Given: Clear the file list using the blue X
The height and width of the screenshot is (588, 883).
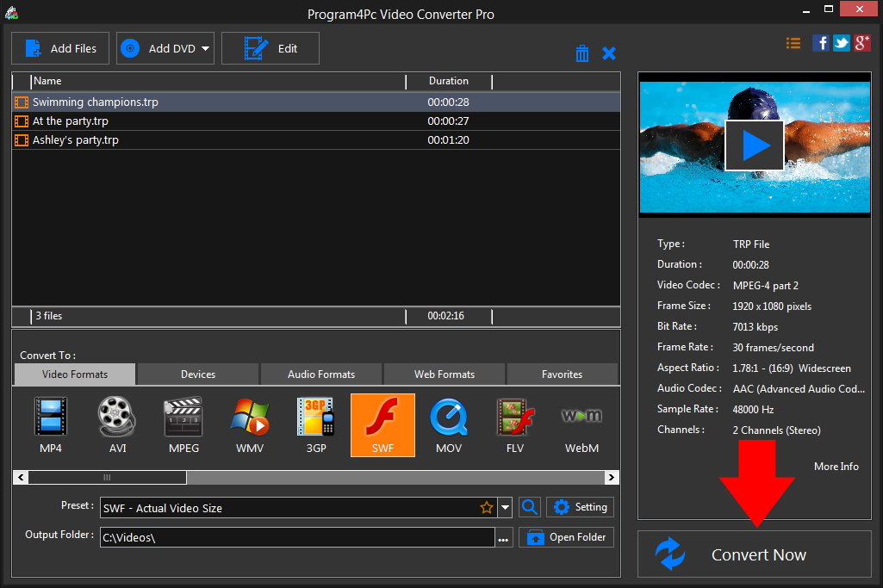Looking at the screenshot, I should [x=609, y=53].
